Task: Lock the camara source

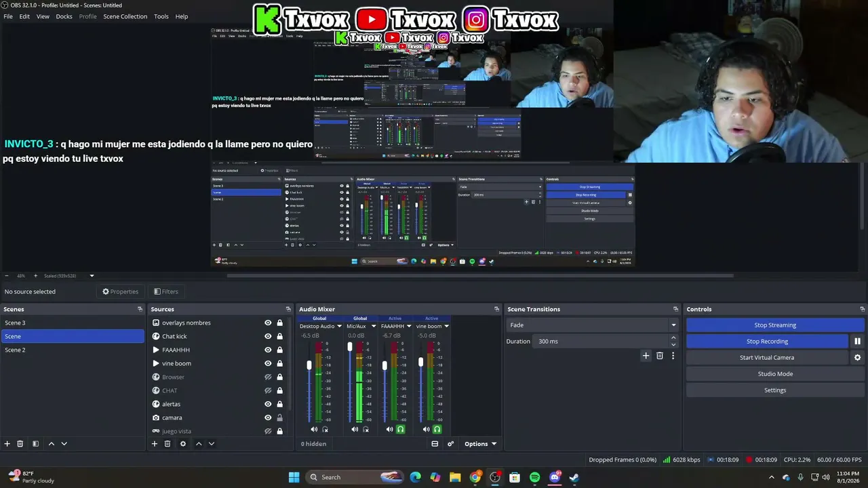Action: [x=279, y=418]
